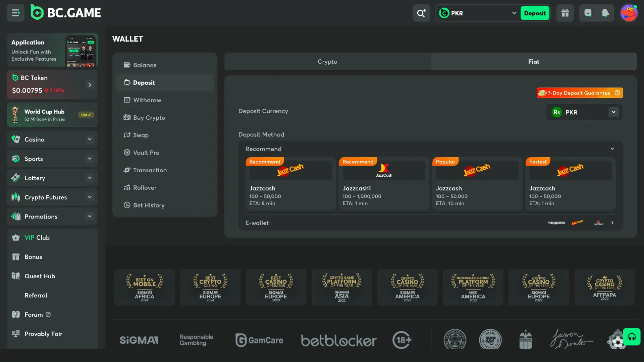Screen dimensions: 644x362
Task: Open BC Token details arrow
Action: coord(90,84)
